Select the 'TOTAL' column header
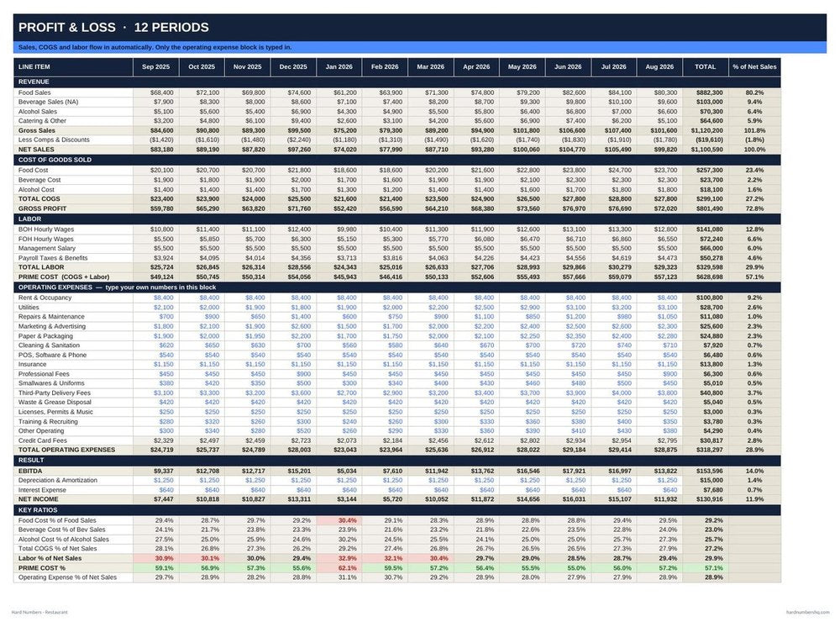 [x=705, y=67]
